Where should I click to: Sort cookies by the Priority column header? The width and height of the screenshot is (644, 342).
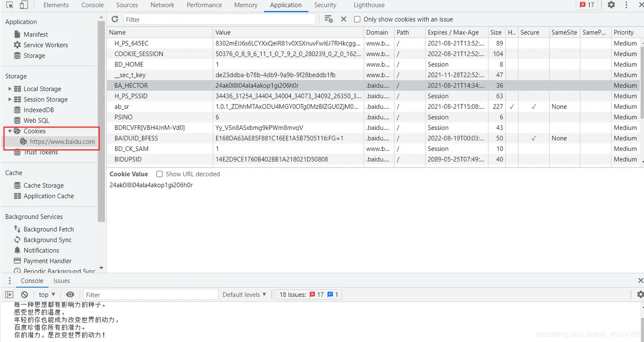pyautogui.click(x=626, y=32)
